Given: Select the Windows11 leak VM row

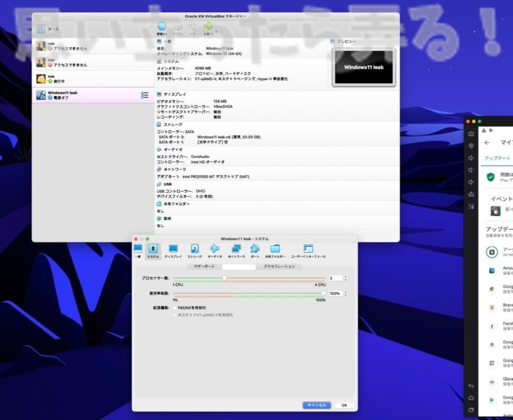Looking at the screenshot, I should [93, 95].
